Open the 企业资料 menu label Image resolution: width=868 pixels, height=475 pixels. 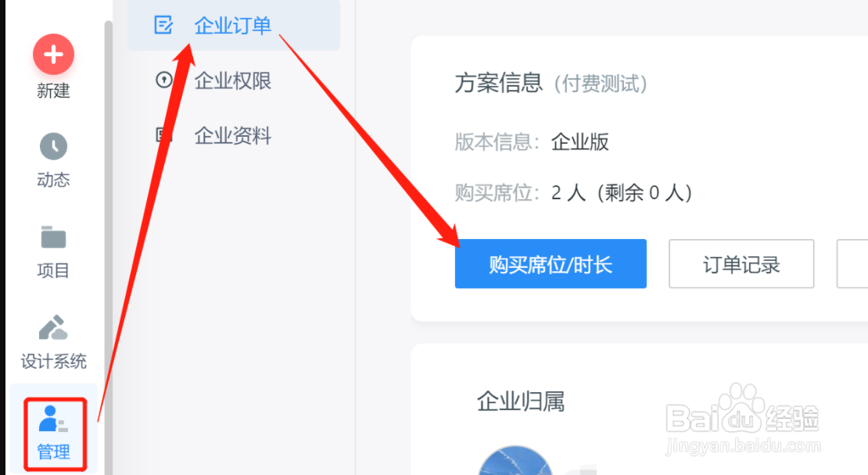click(x=232, y=135)
